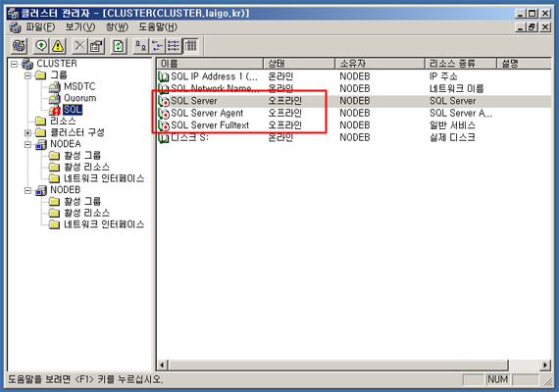Click the NODEA server icon
This screenshot has width=559, height=392.
[x=41, y=144]
